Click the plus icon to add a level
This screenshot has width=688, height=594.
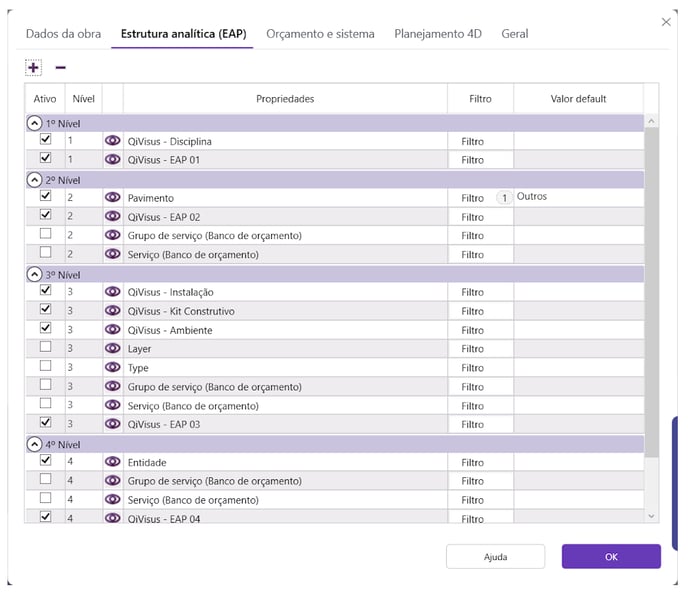(33, 67)
